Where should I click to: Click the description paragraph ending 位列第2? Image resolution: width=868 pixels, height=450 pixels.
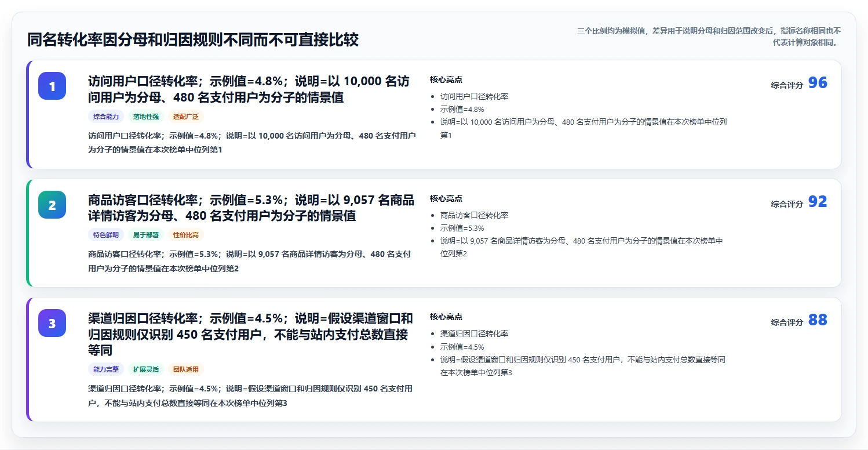[250, 261]
